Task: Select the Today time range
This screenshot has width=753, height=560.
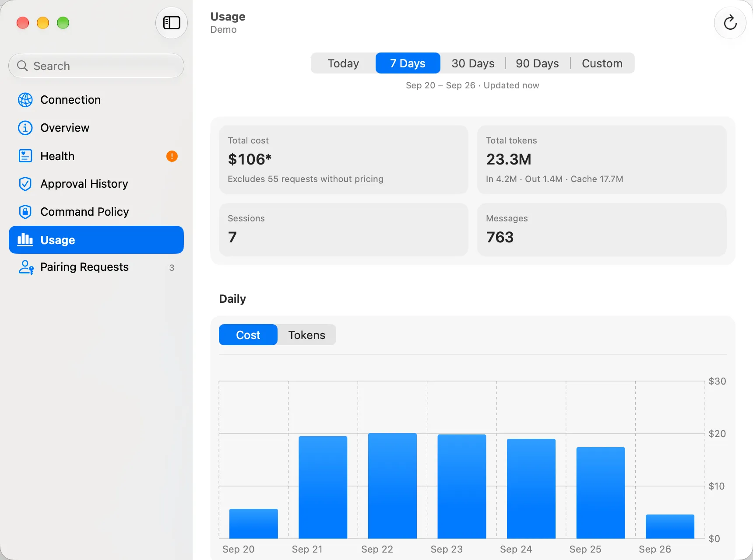Action: (343, 63)
